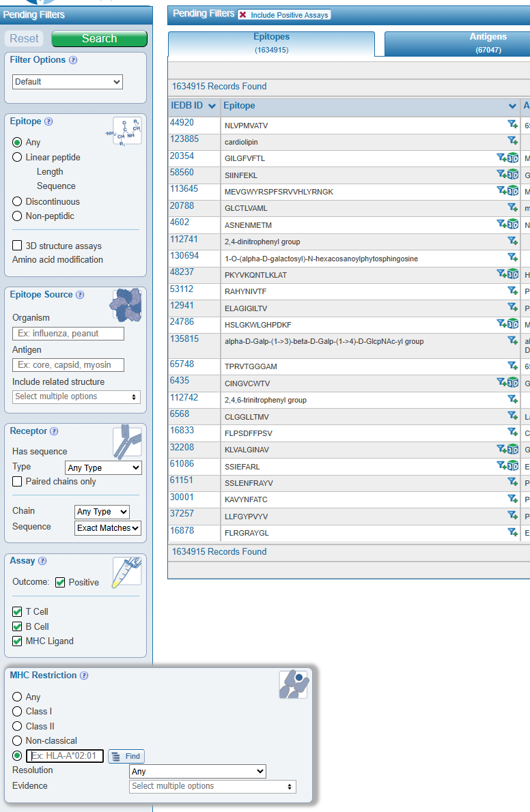Click the Organism input field
This screenshot has height=812, width=530.
point(68,334)
